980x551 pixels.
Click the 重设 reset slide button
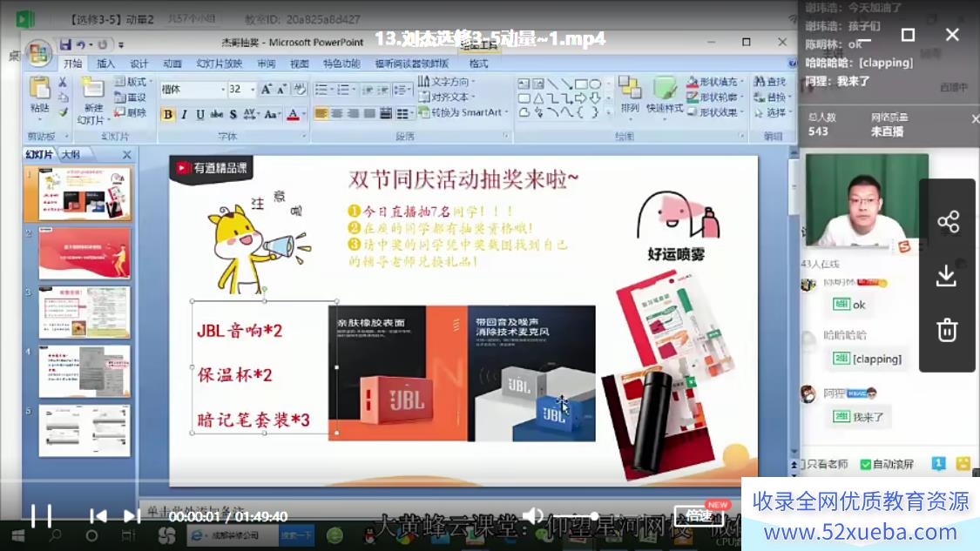tap(131, 97)
